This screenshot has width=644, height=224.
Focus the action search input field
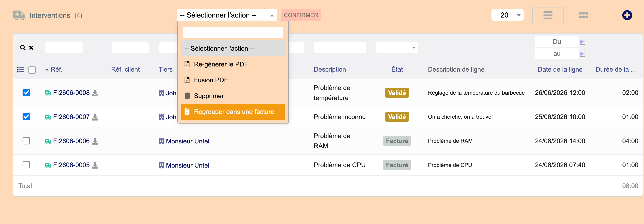tap(233, 32)
